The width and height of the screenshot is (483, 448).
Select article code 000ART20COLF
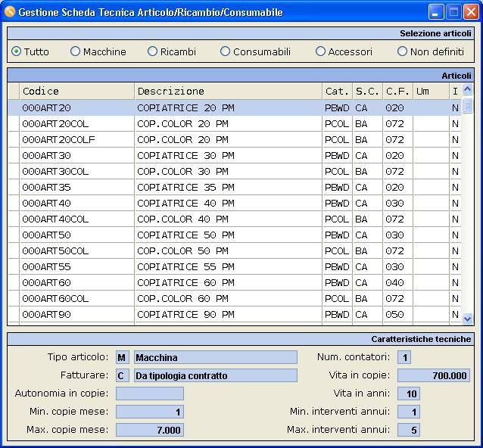pyautogui.click(x=235, y=140)
